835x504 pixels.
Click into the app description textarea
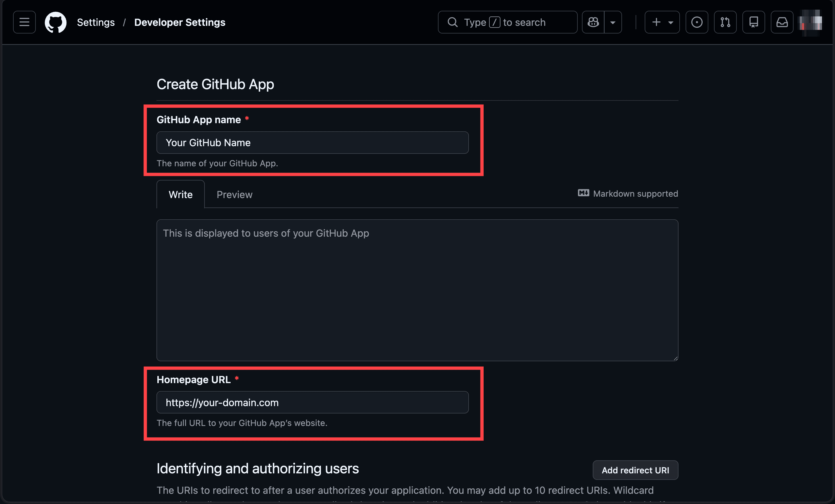pos(417,290)
